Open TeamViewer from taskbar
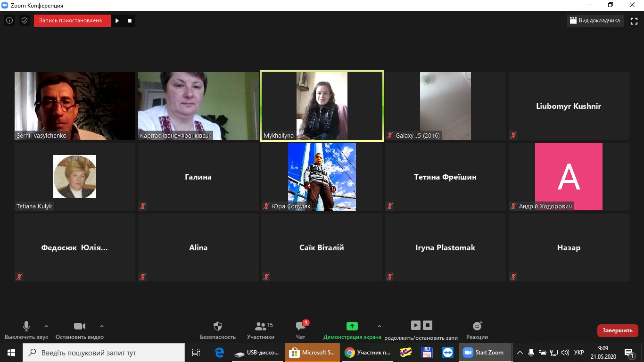Image resolution: width=644 pixels, height=362 pixels. [447, 353]
